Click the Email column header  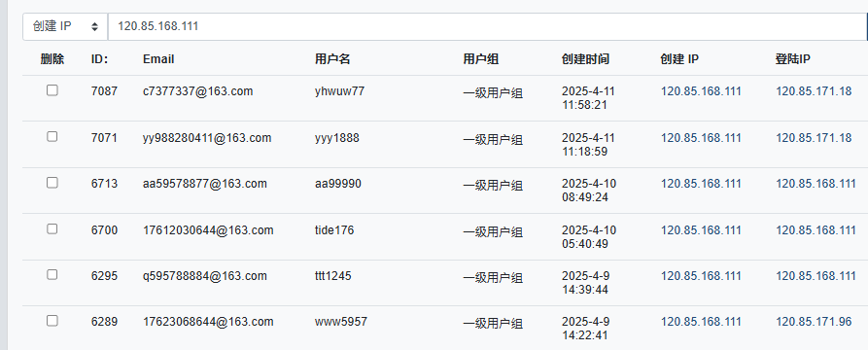tap(158, 59)
